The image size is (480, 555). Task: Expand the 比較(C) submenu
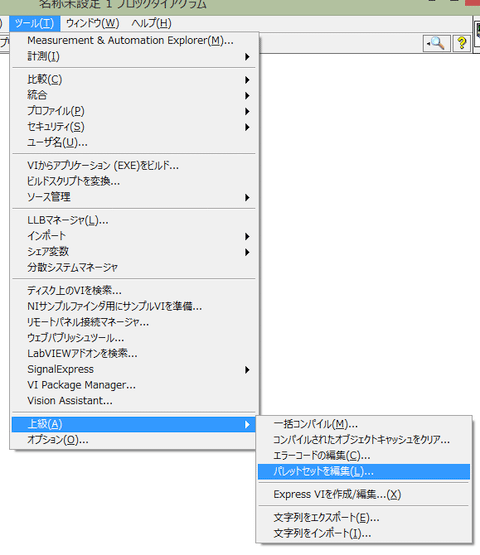(134, 80)
